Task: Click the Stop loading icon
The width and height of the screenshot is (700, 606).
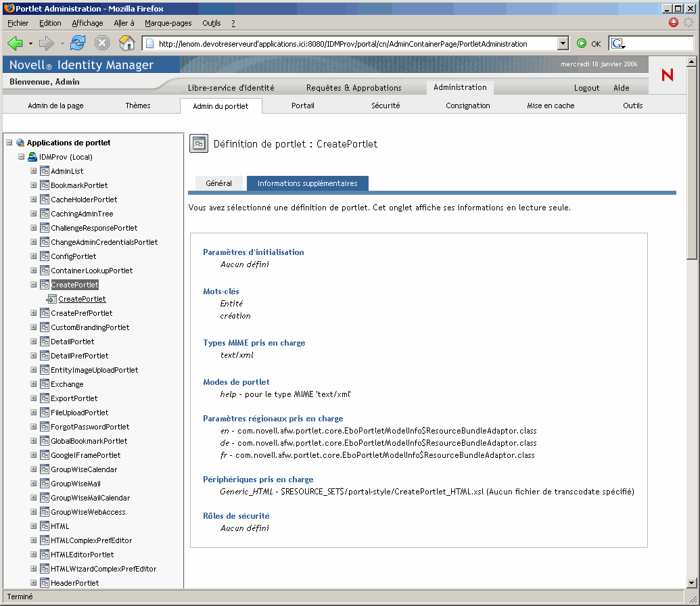Action: tap(102, 43)
